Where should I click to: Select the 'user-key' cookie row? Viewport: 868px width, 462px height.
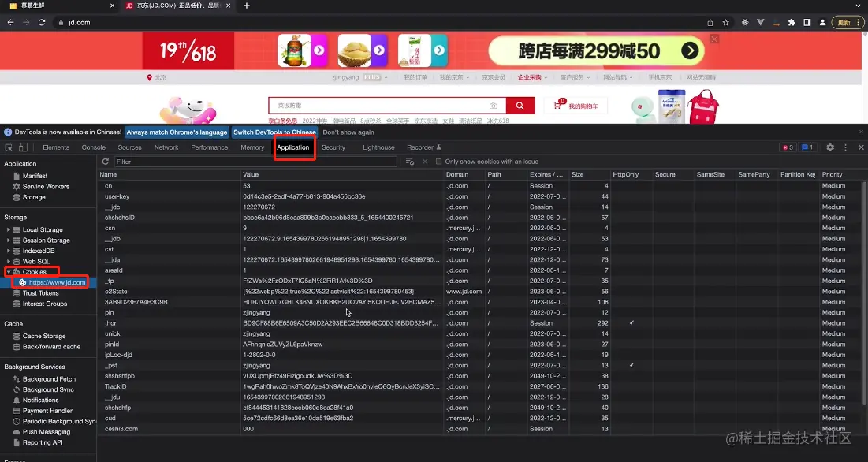(x=479, y=196)
